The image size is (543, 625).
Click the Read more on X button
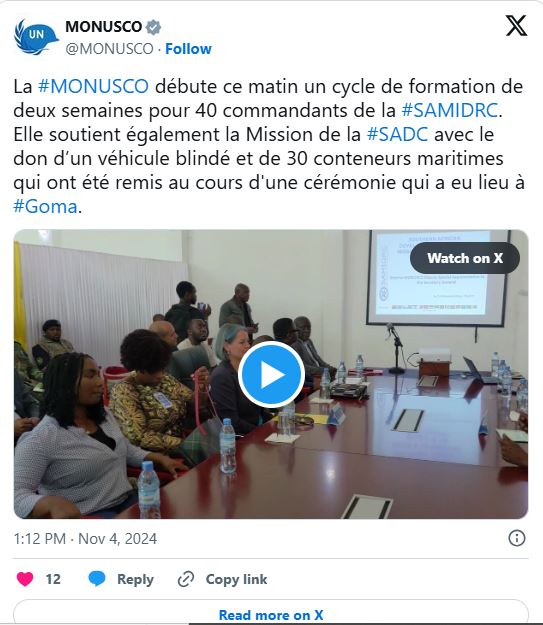pyautogui.click(x=271, y=613)
